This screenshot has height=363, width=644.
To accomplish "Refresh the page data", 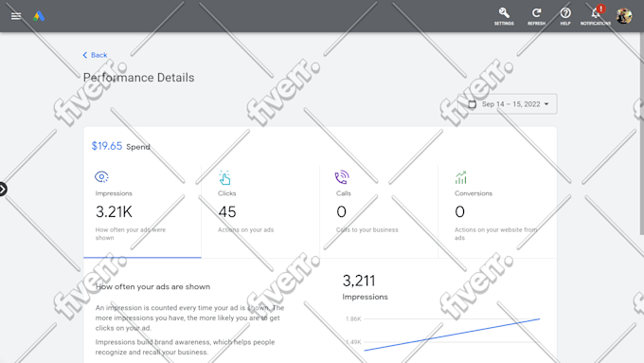I will (x=536, y=16).
